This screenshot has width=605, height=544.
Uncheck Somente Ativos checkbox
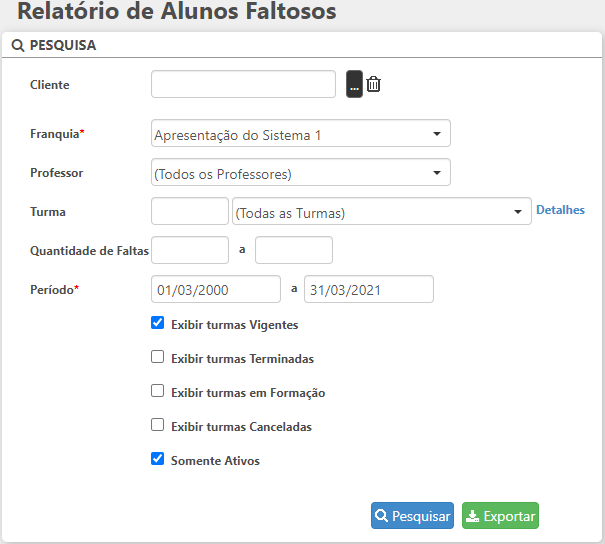(x=157, y=459)
